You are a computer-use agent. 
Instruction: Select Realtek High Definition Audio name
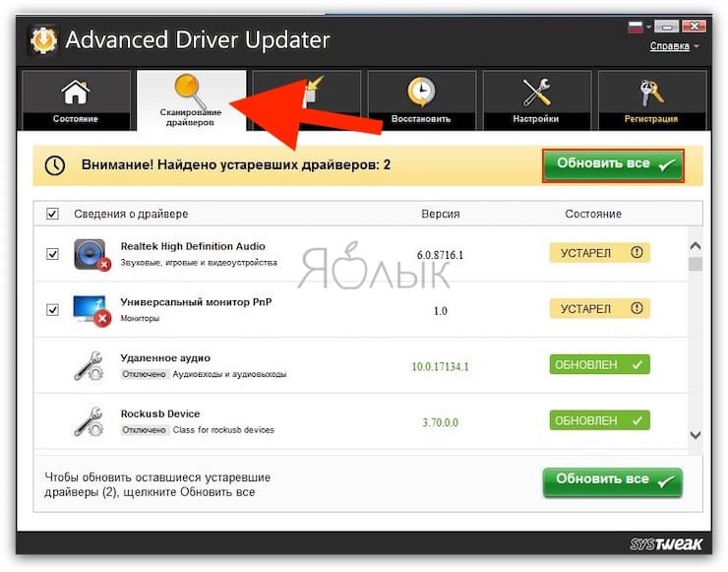(193, 246)
